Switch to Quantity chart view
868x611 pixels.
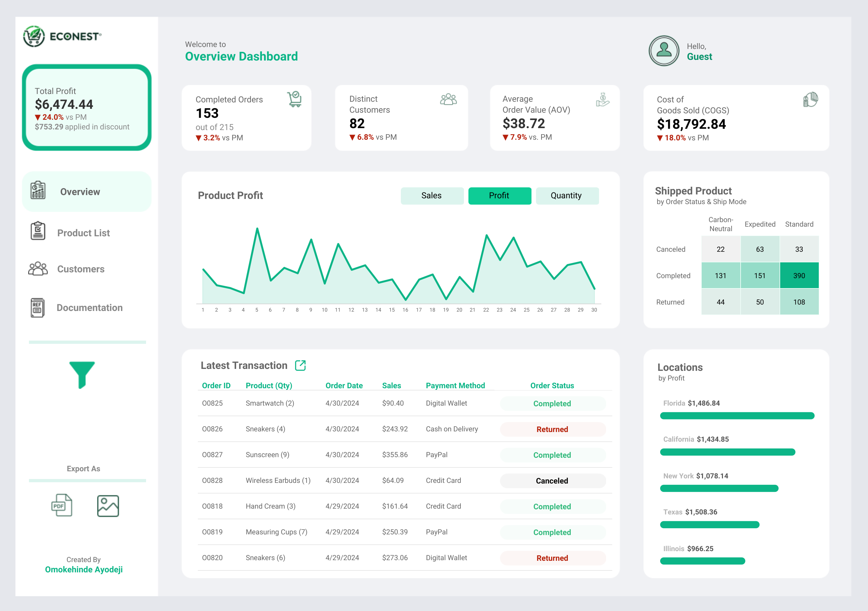(566, 195)
